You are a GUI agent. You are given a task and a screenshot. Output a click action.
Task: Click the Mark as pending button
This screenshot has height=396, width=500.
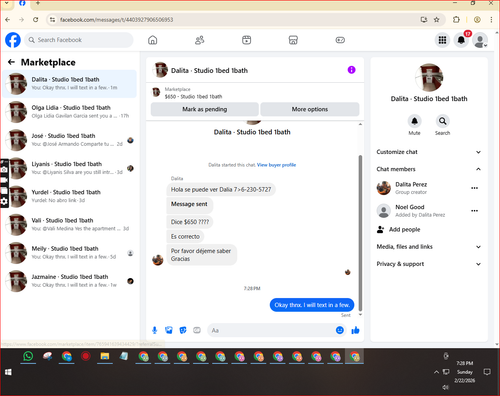tap(205, 109)
